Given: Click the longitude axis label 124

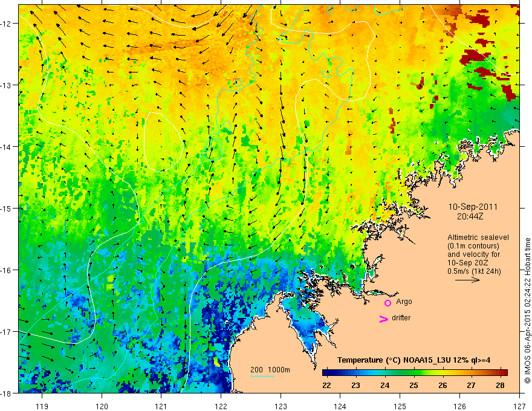Looking at the screenshot, I should click(340, 406).
